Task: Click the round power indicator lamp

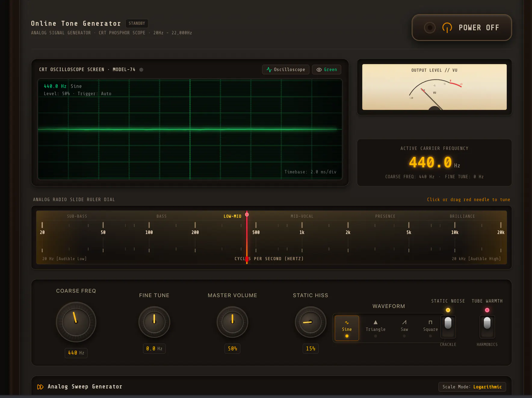Action: pos(430,28)
